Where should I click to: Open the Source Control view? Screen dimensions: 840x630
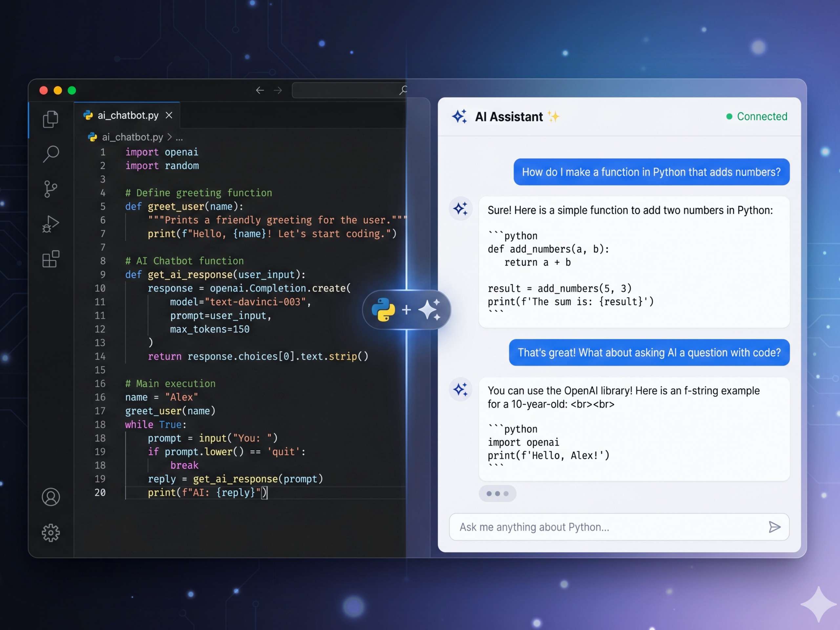[x=51, y=189]
